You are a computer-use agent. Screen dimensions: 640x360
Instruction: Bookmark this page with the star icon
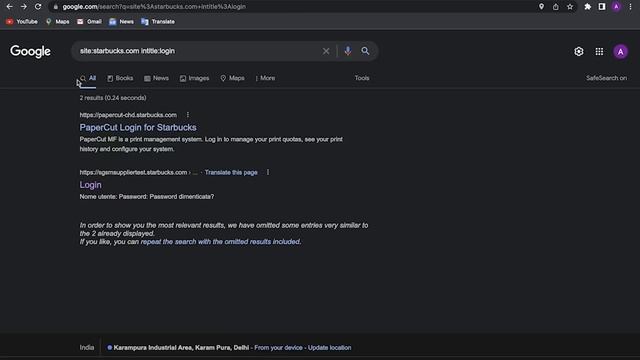pos(570,7)
